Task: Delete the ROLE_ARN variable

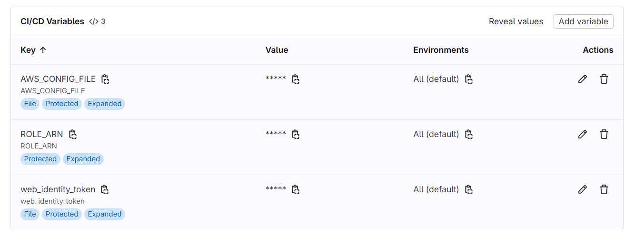Action: 604,134
